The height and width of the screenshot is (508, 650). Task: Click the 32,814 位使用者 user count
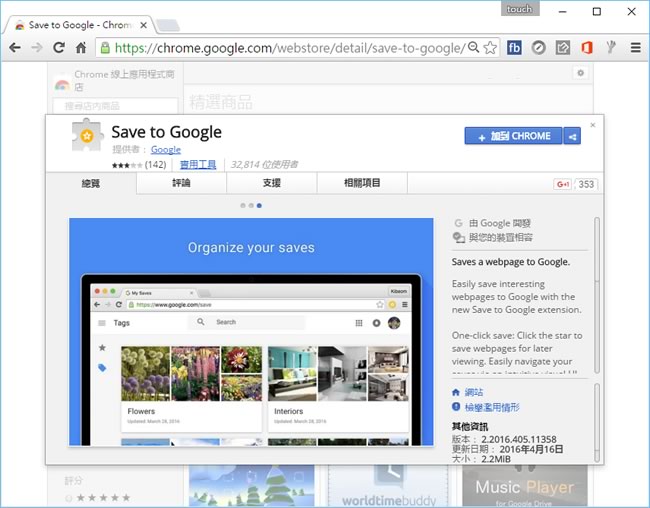(x=264, y=165)
